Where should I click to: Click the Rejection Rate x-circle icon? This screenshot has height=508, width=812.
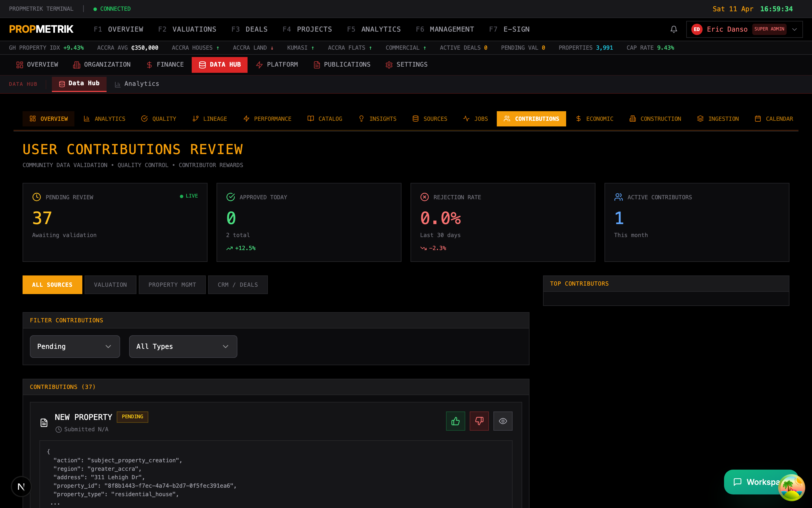click(x=424, y=197)
